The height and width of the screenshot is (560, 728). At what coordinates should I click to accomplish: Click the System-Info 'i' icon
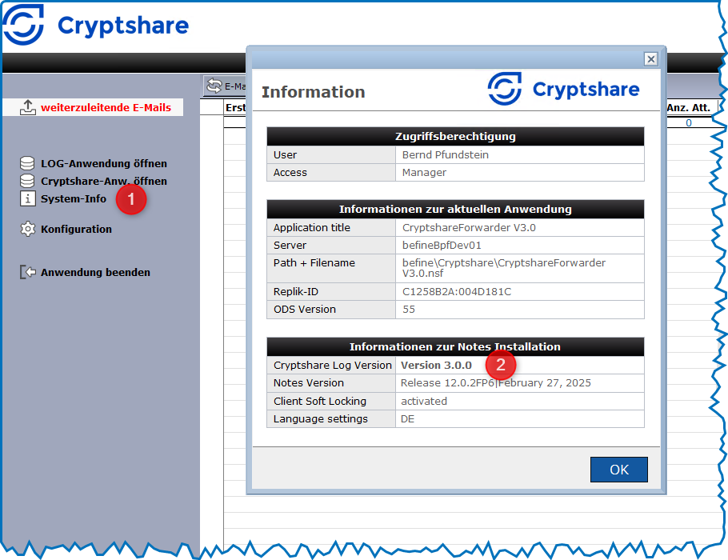click(27, 198)
